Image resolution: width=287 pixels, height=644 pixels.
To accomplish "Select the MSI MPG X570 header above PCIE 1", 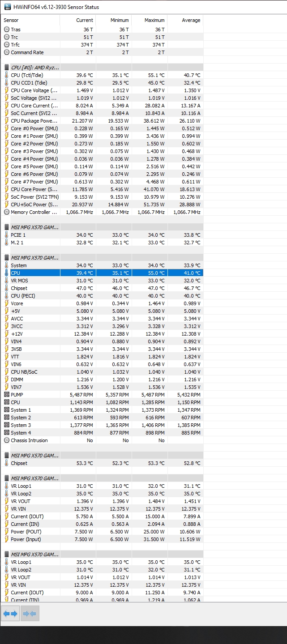I will [102, 227].
